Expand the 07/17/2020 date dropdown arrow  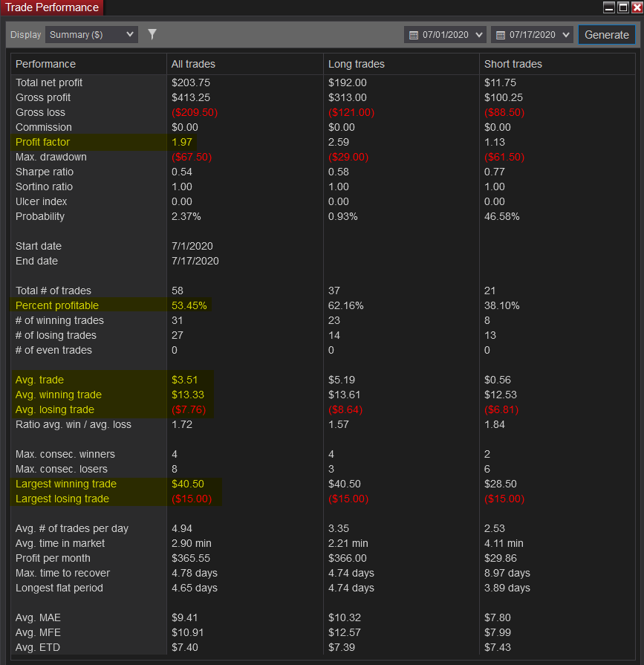click(x=566, y=35)
